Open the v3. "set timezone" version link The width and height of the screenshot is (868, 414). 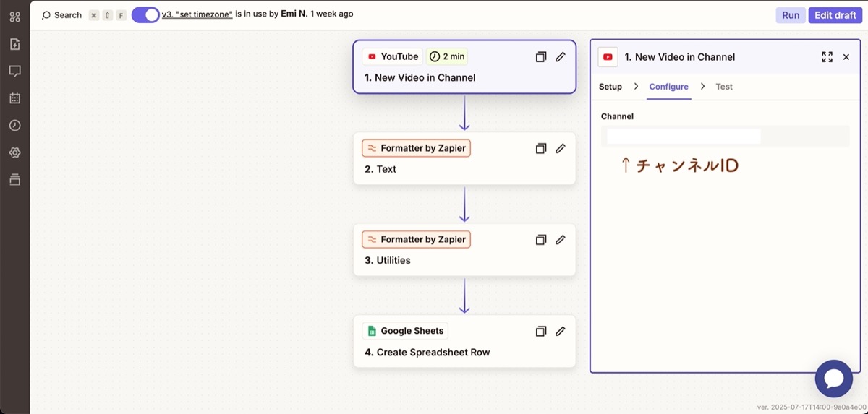click(197, 14)
